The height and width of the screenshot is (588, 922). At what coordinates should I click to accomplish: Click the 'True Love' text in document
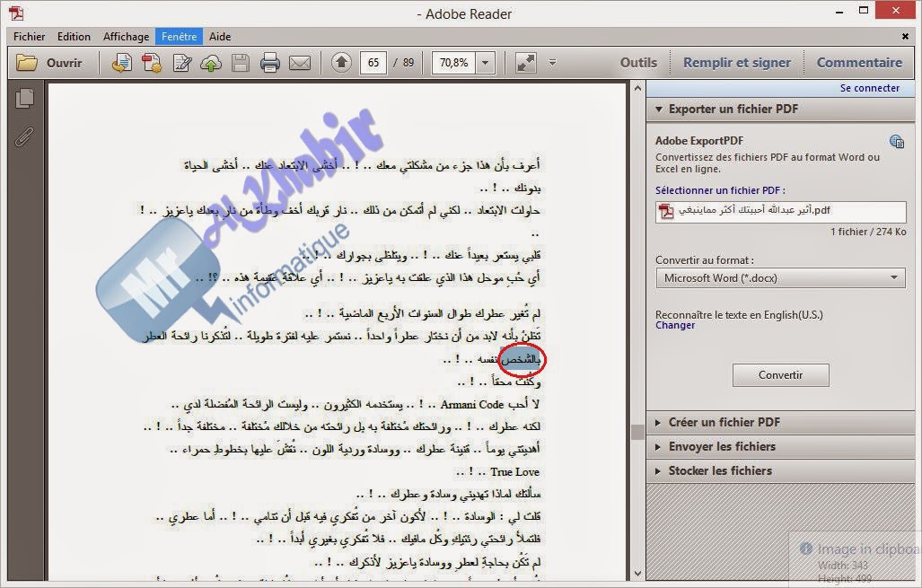click(514, 471)
